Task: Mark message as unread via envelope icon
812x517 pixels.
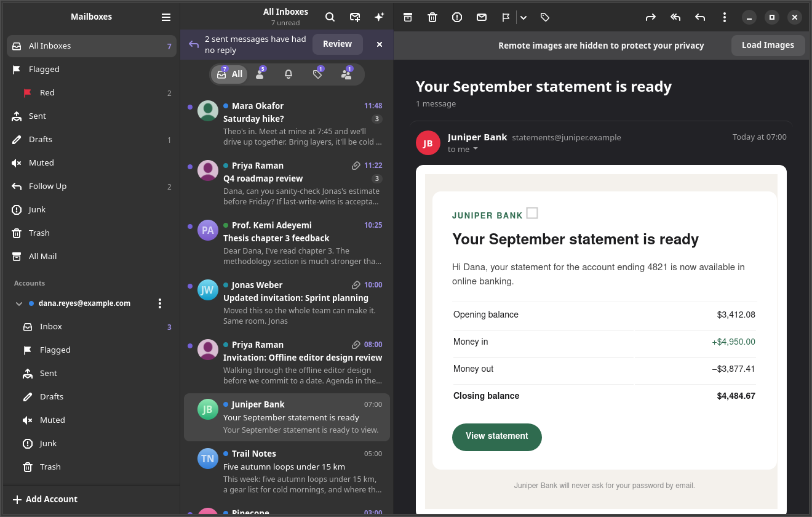Action: [x=482, y=17]
